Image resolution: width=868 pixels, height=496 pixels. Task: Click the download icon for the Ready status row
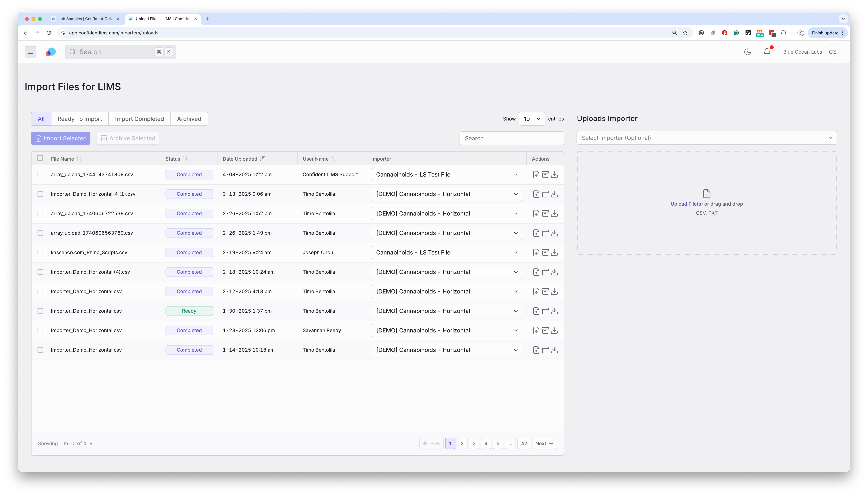tap(554, 311)
